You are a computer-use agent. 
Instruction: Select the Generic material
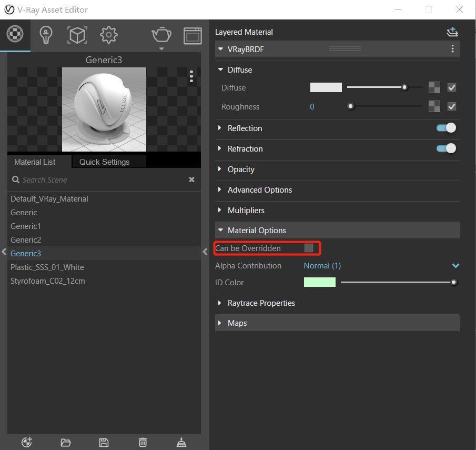(104, 213)
